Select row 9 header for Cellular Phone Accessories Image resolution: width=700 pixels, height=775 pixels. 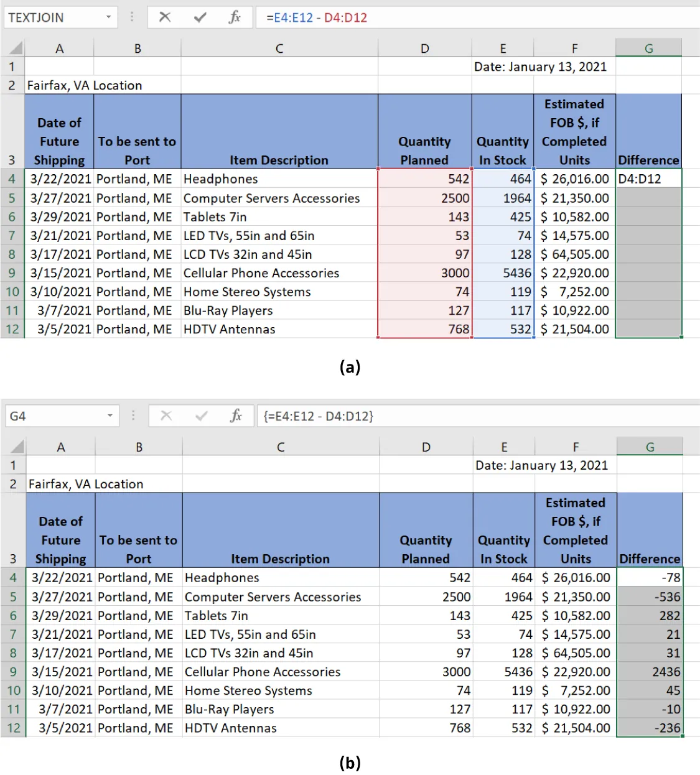tap(12, 272)
